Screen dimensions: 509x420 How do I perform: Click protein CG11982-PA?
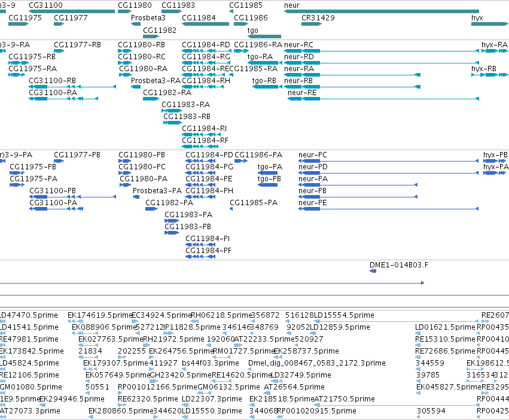coord(169,203)
